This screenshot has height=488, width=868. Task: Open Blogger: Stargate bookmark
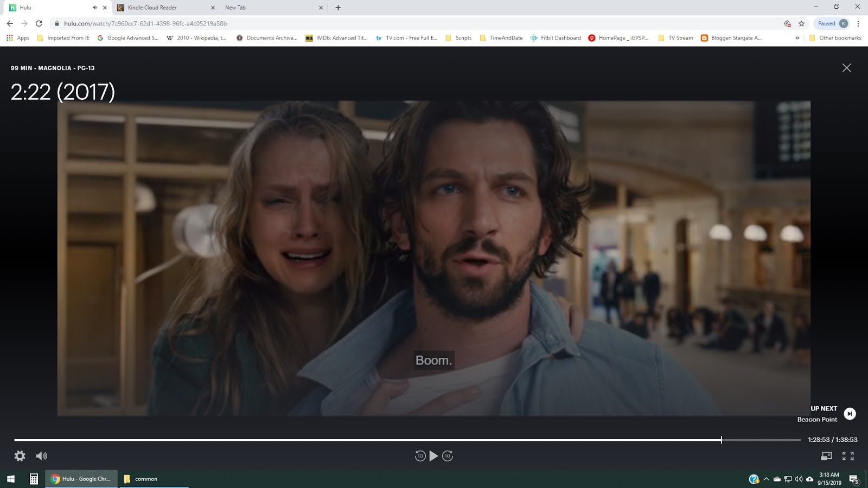(x=731, y=38)
